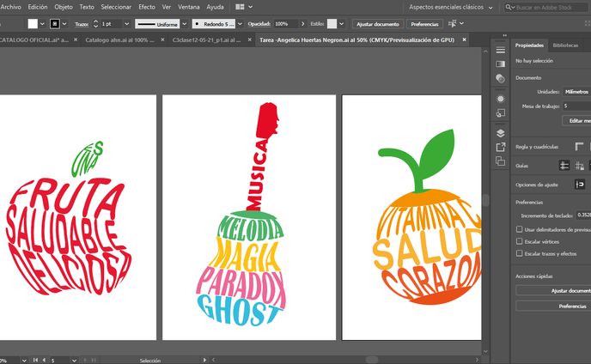Enable Escalar trazos y efectos checkbox
This screenshot has width=591, height=364.
point(520,253)
